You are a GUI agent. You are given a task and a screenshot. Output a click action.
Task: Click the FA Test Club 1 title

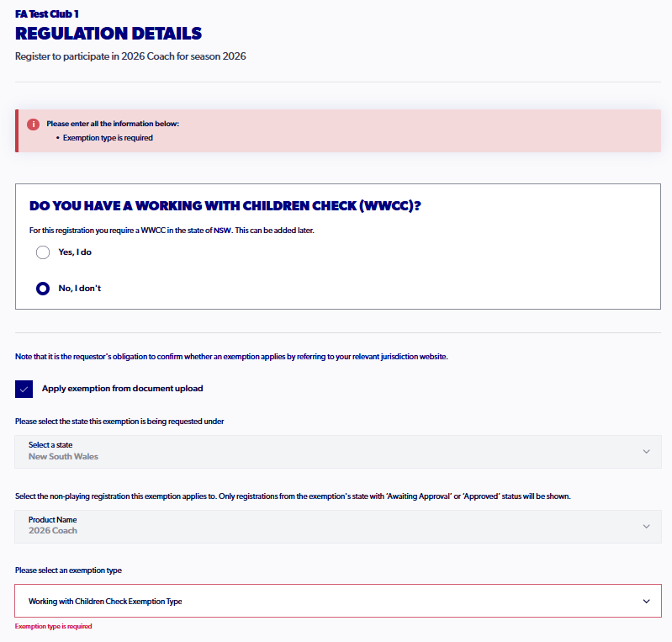[47, 14]
